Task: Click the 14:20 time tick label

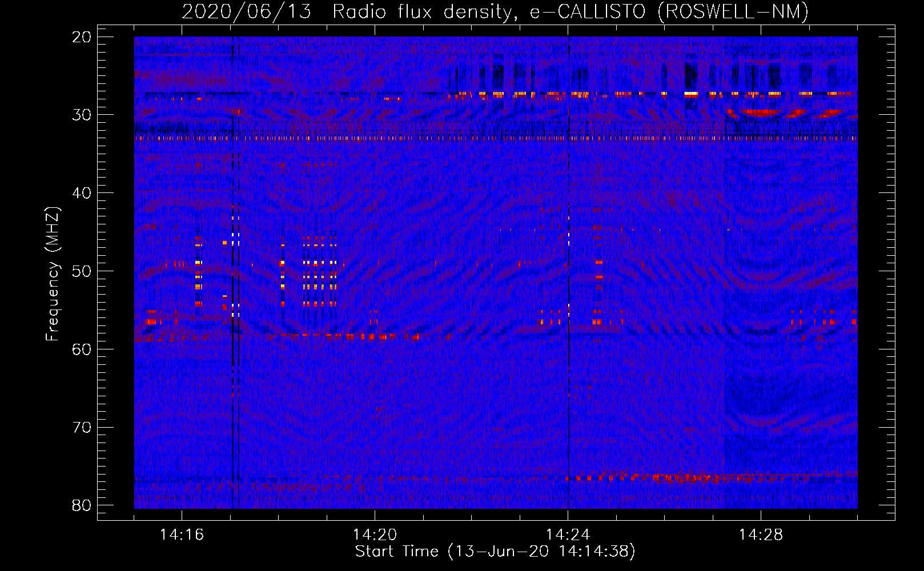Action: click(x=375, y=535)
